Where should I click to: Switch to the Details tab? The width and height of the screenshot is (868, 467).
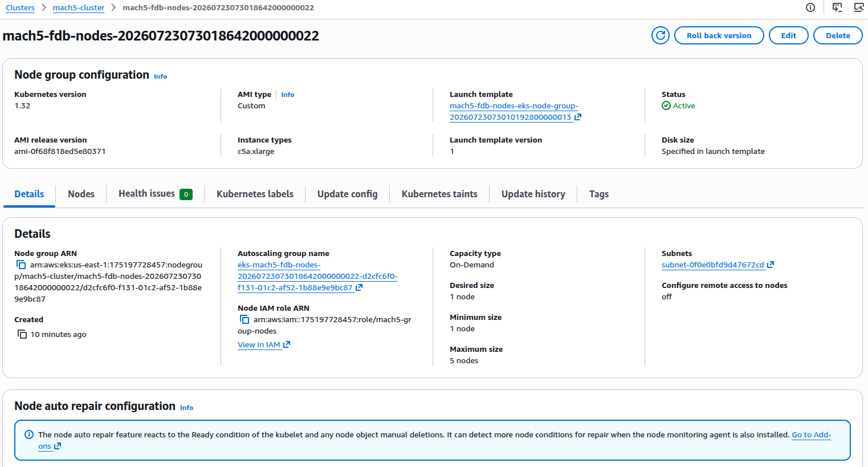(x=29, y=194)
